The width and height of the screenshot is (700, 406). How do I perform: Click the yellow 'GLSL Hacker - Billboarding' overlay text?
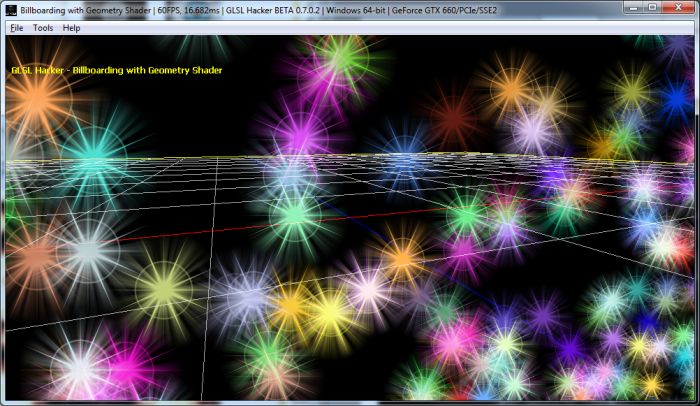pos(117,70)
